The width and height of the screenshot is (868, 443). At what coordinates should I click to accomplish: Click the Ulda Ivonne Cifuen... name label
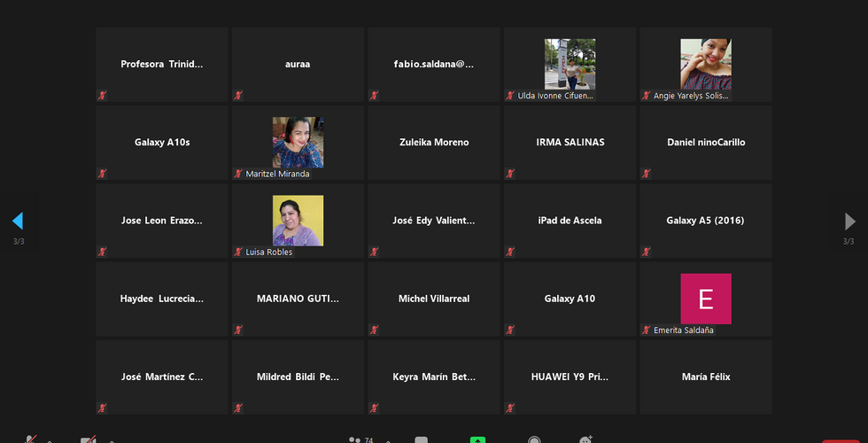tap(556, 96)
